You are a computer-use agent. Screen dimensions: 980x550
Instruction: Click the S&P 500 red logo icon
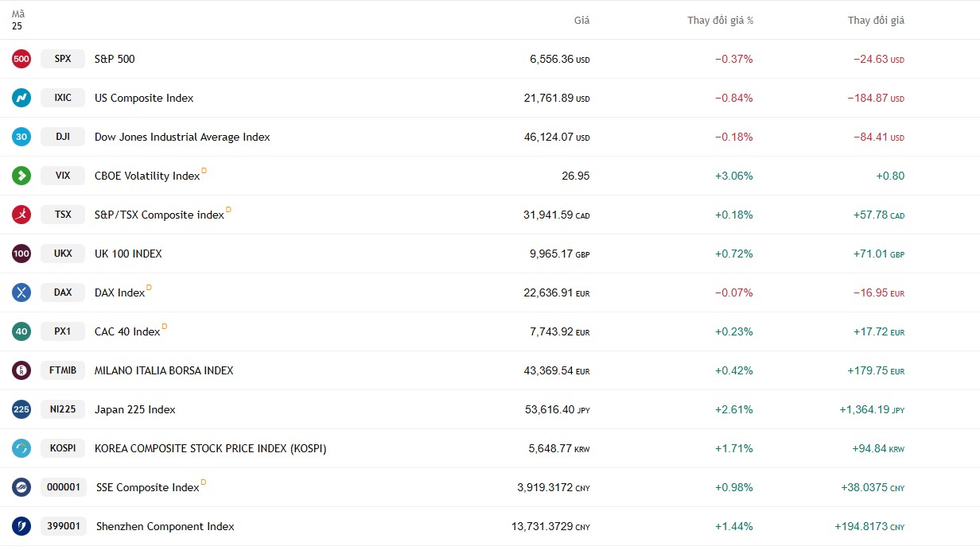coord(21,59)
